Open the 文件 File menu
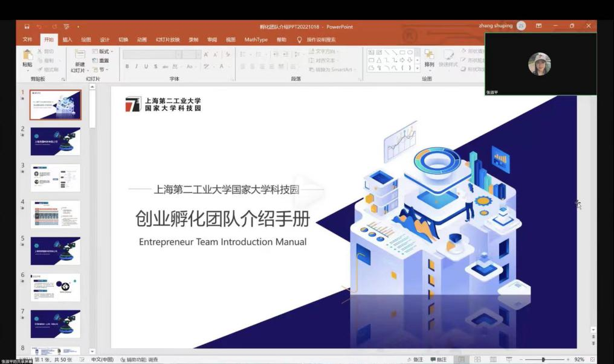The image size is (614, 364). point(27,39)
